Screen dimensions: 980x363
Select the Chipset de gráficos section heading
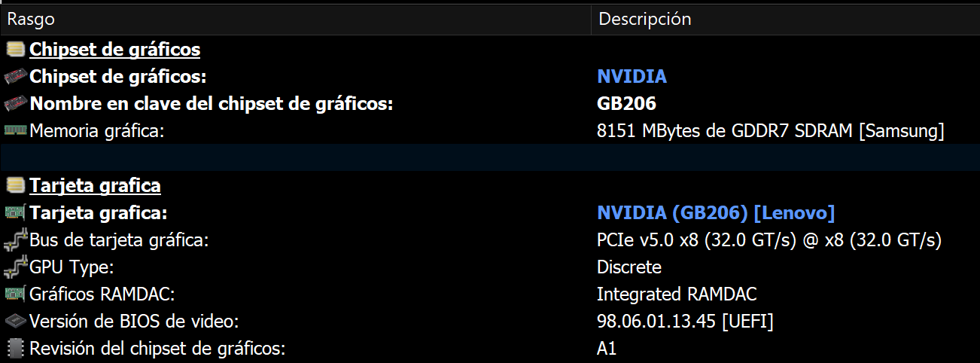pos(114,50)
